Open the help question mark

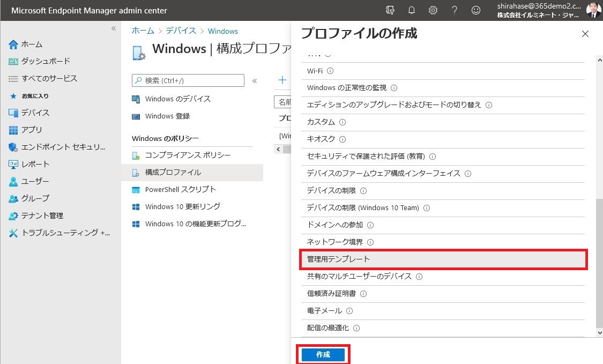[x=455, y=10]
